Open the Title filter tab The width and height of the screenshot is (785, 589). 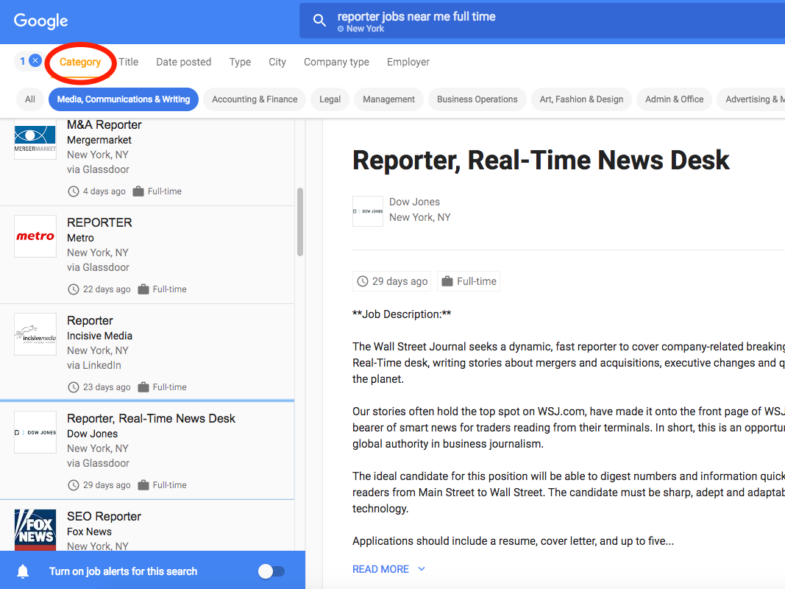click(129, 62)
